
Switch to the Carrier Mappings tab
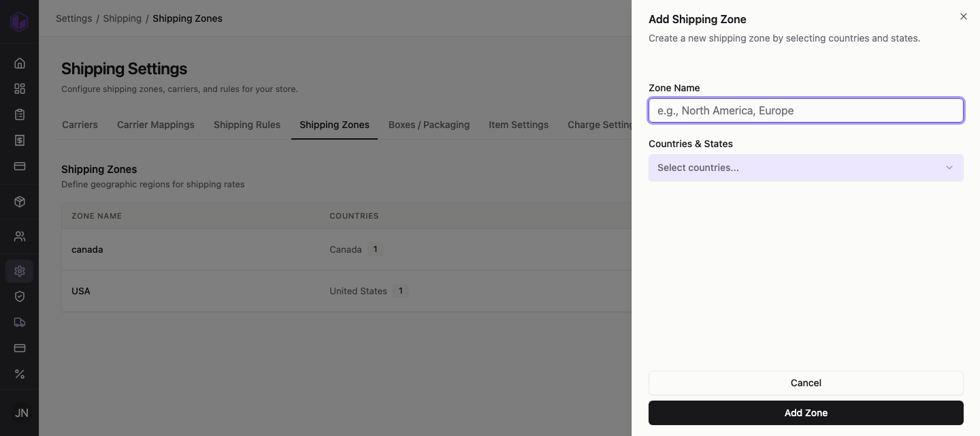coord(156,125)
